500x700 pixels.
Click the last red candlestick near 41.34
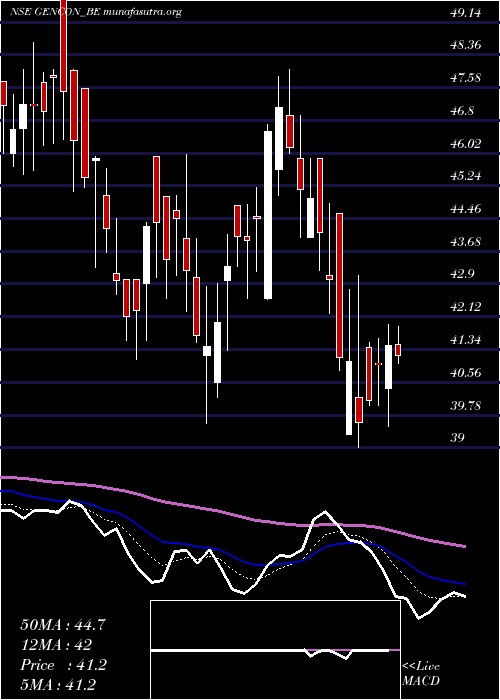point(398,350)
